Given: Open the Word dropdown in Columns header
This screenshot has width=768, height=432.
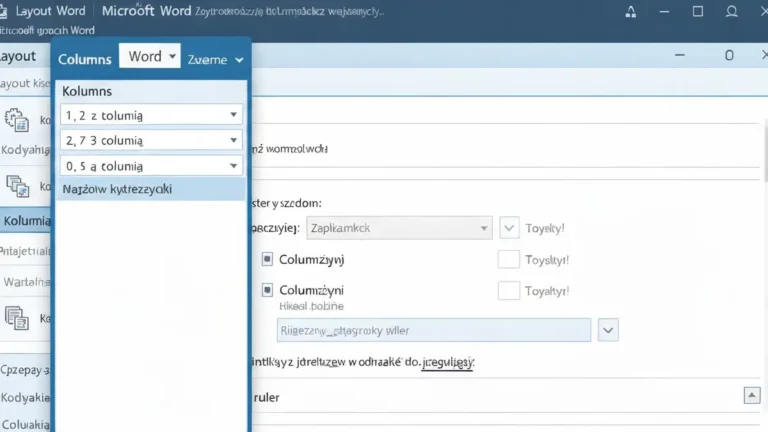Looking at the screenshot, I should coord(150,56).
